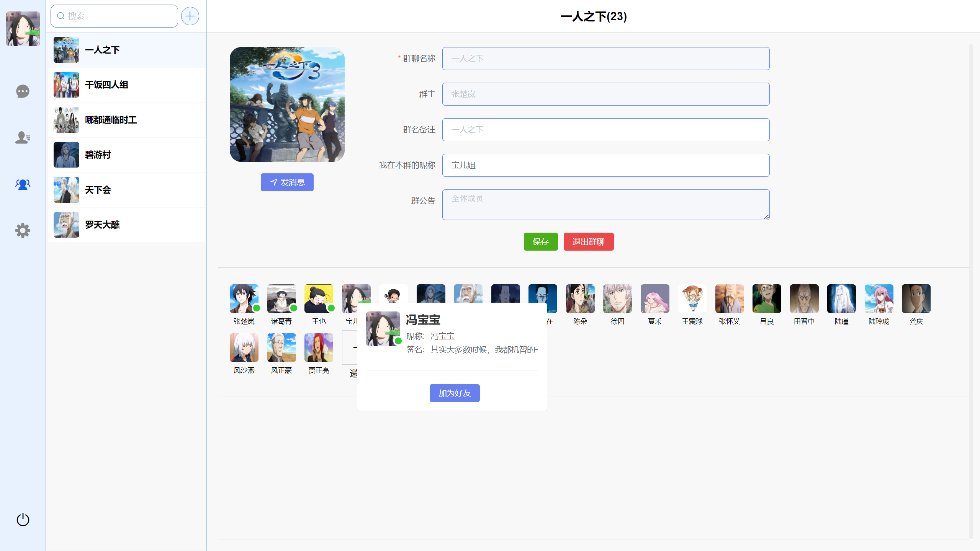980x551 pixels.
Task: Select the group chats sidebar icon
Action: (23, 184)
